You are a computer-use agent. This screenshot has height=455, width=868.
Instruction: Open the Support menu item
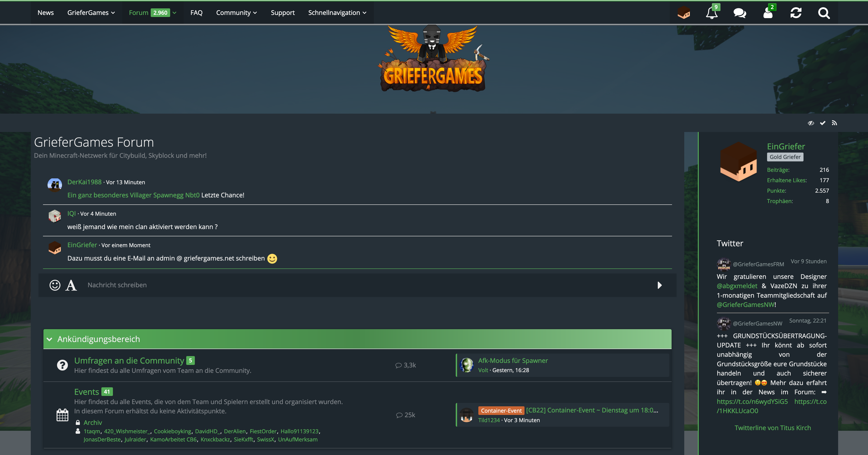[283, 13]
